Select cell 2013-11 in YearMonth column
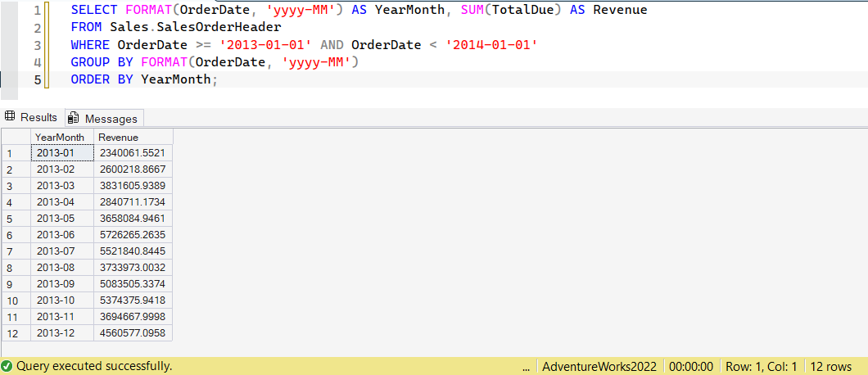 coord(62,317)
